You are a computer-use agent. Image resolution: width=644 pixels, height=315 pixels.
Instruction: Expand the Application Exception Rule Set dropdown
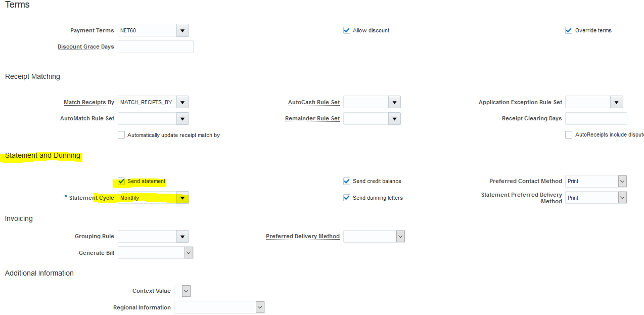point(616,102)
